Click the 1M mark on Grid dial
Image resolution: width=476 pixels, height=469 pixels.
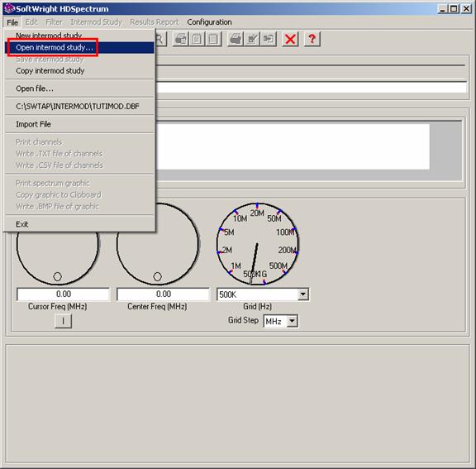[236, 266]
